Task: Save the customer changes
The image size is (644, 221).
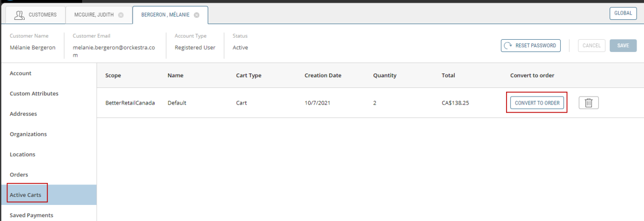Action: point(623,46)
